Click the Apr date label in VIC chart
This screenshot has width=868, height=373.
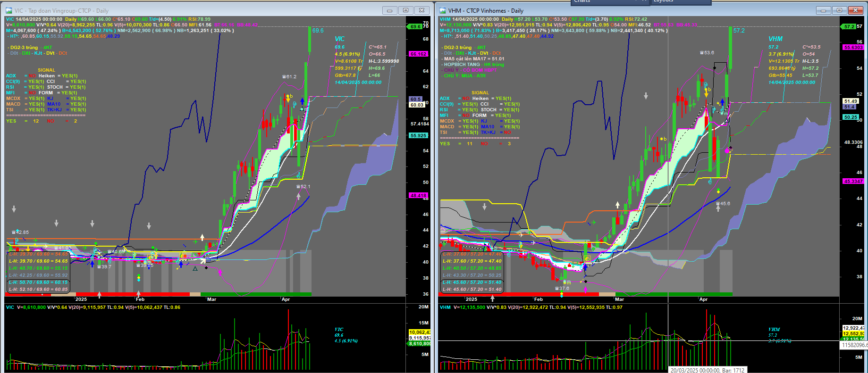coord(286,299)
